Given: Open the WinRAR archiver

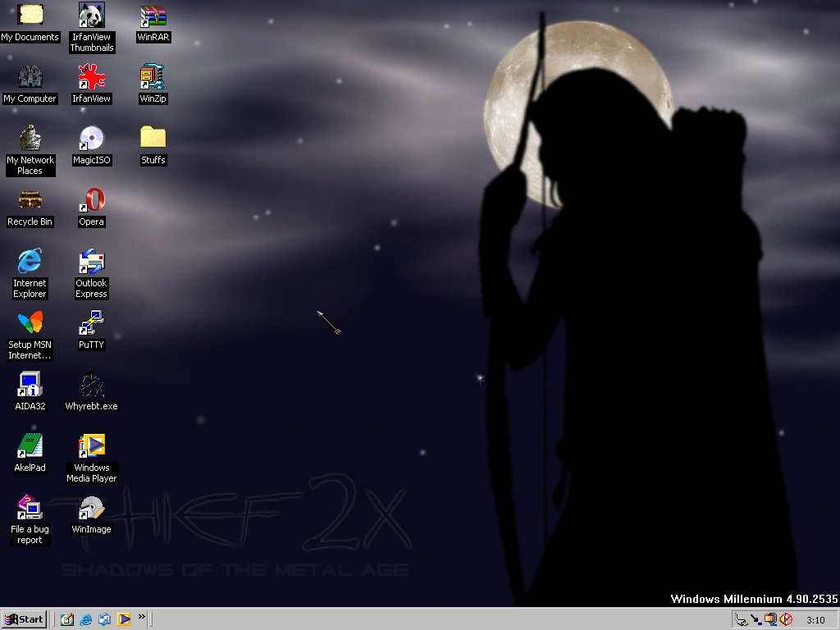Looking at the screenshot, I should pos(153,15).
